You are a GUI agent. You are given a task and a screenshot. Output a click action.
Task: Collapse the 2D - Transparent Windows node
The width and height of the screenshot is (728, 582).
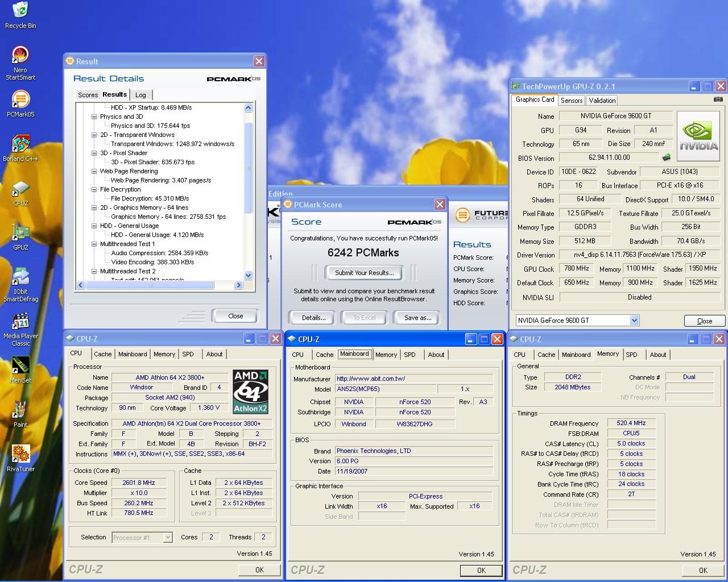94,135
